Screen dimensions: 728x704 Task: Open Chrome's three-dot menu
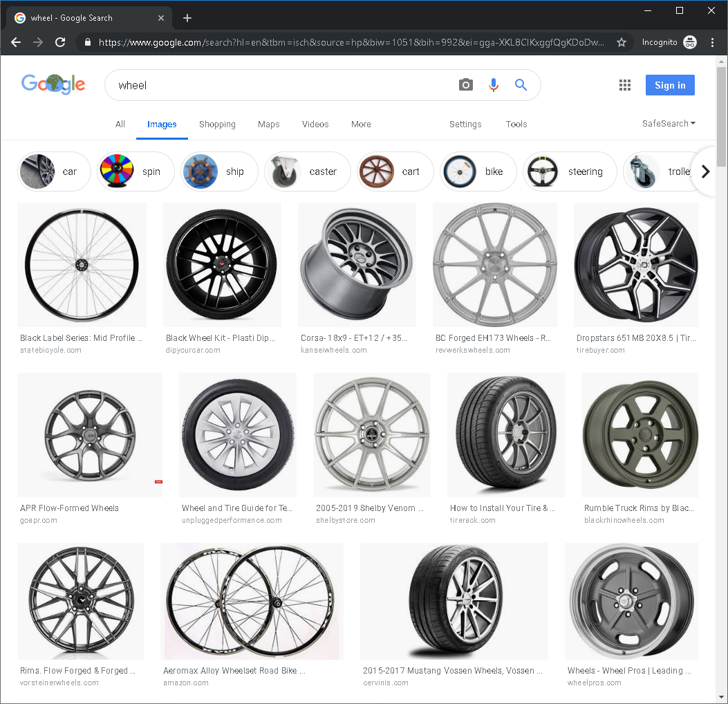pos(713,42)
